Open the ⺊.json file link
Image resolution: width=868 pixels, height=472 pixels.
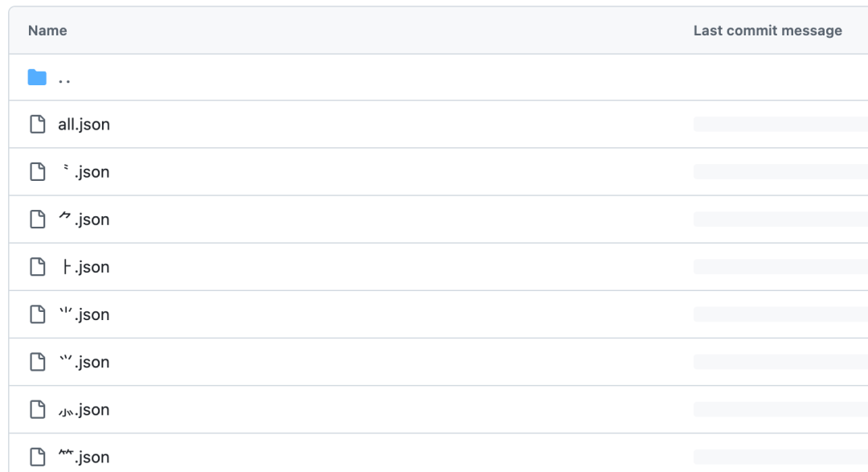pyautogui.click(x=84, y=267)
